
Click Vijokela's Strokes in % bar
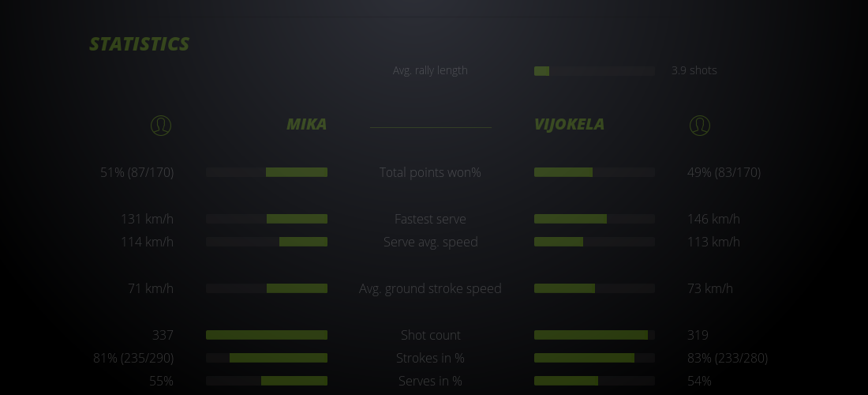pos(594,358)
